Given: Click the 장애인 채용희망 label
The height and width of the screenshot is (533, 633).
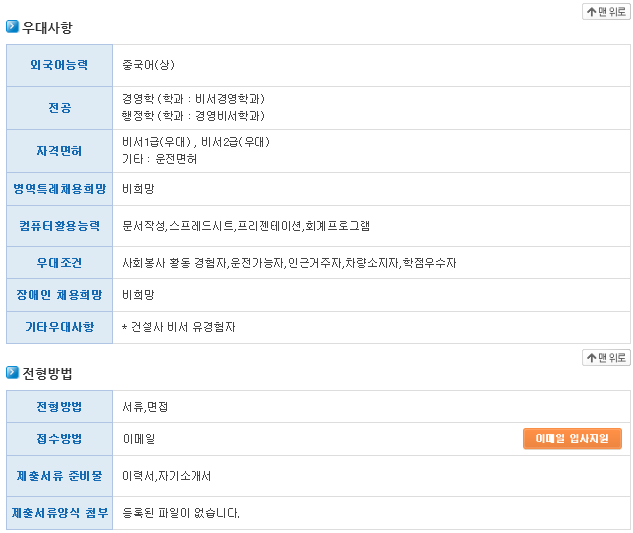Looking at the screenshot, I should coord(59,295).
